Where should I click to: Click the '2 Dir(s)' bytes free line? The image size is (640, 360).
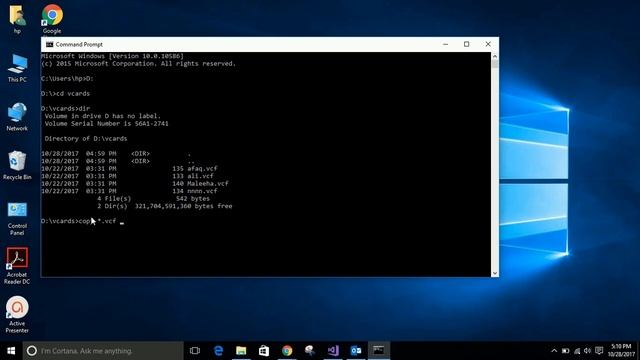coord(164,206)
